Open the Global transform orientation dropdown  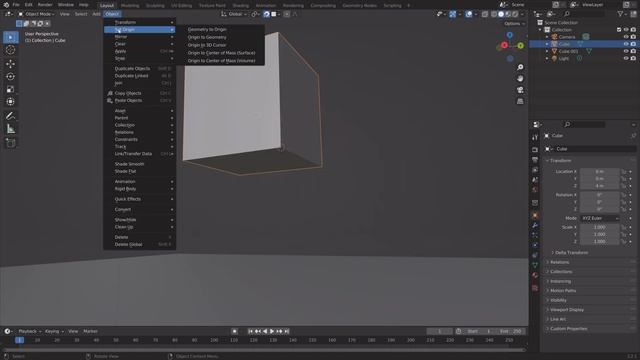234,14
